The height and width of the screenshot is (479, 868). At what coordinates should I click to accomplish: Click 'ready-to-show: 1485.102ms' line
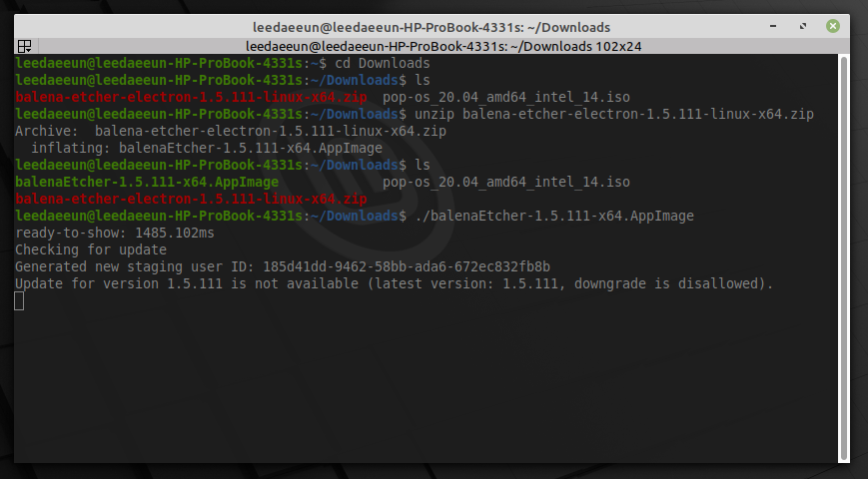pyautogui.click(x=115, y=233)
